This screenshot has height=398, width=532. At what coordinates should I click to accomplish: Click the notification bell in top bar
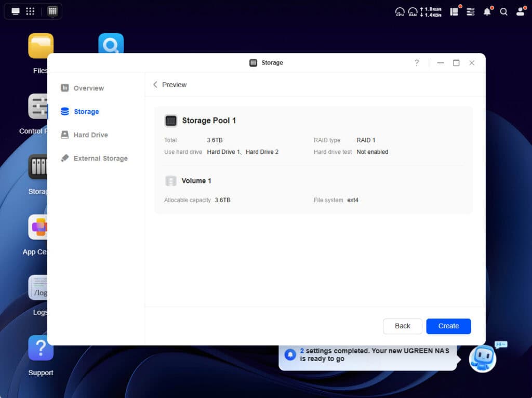tap(487, 11)
